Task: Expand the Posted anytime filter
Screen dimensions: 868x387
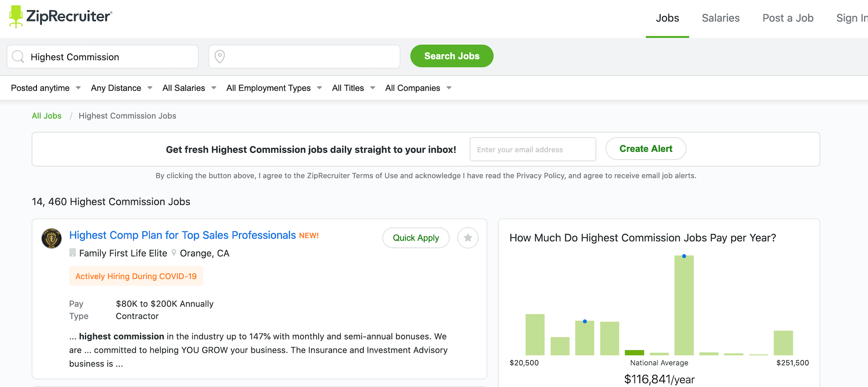Action: pyautogui.click(x=46, y=88)
